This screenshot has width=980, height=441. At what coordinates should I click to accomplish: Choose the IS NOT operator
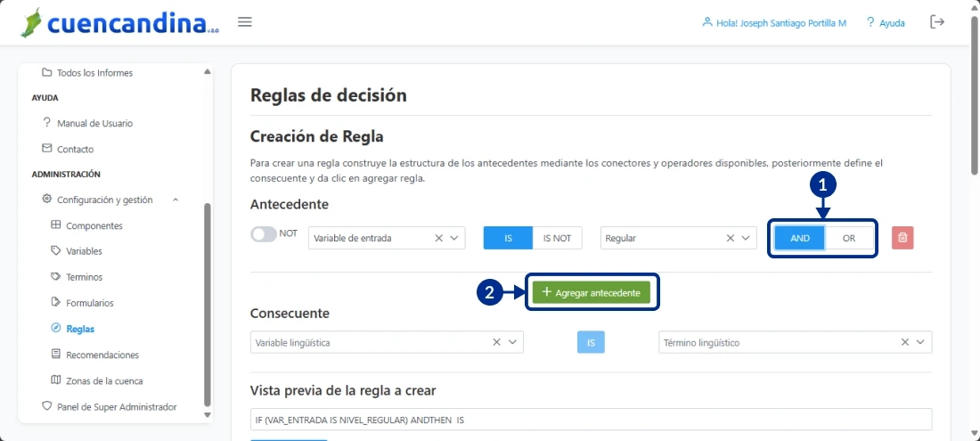pyautogui.click(x=557, y=238)
